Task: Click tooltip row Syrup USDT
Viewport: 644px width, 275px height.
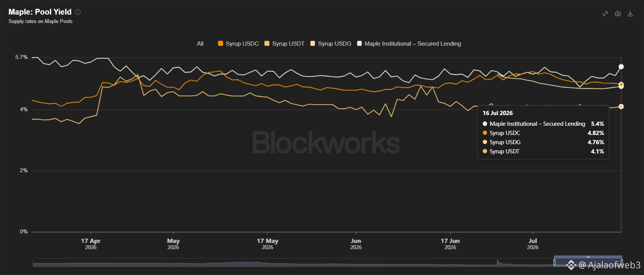Action: tap(543, 151)
